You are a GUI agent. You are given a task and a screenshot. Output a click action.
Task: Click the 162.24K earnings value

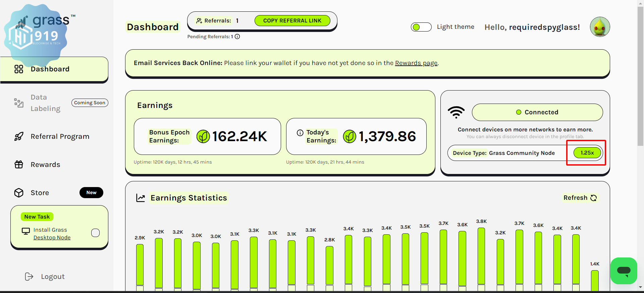(239, 136)
